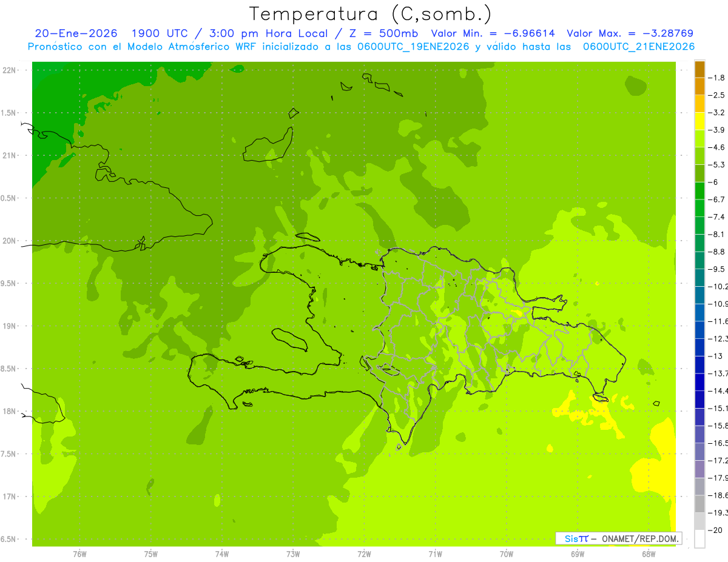
Task: Click the "70W" longitude axis label
Action: pos(507,554)
